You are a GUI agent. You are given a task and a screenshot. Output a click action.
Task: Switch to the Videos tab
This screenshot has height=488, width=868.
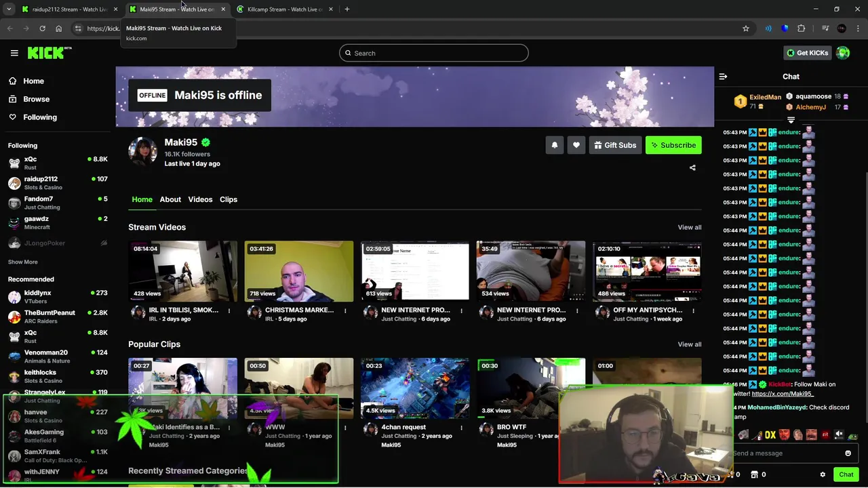(x=200, y=199)
